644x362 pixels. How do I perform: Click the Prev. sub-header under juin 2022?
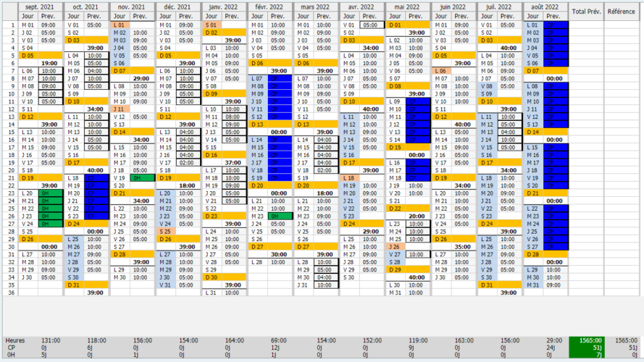coord(462,16)
